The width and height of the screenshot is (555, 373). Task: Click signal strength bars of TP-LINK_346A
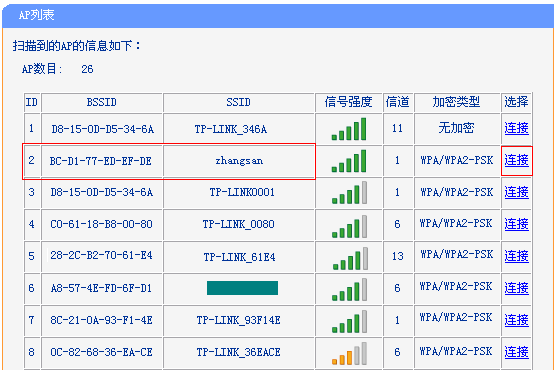(349, 129)
